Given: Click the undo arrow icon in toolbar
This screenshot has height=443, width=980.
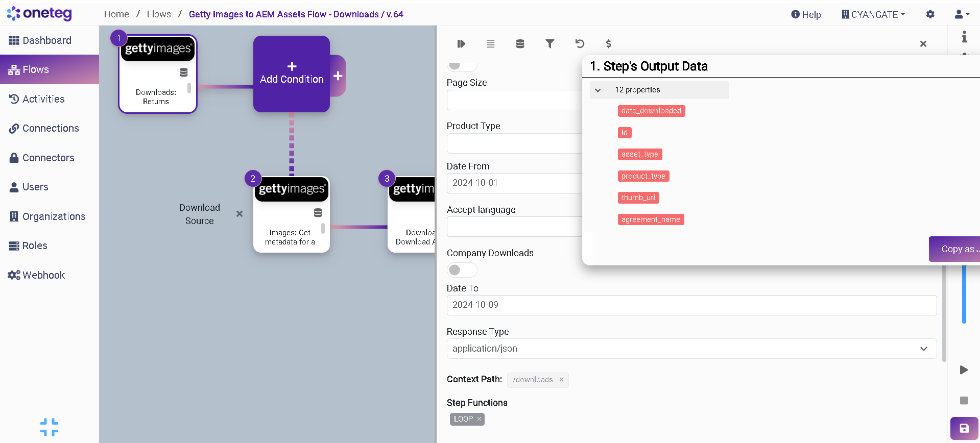Looking at the screenshot, I should point(579,44).
